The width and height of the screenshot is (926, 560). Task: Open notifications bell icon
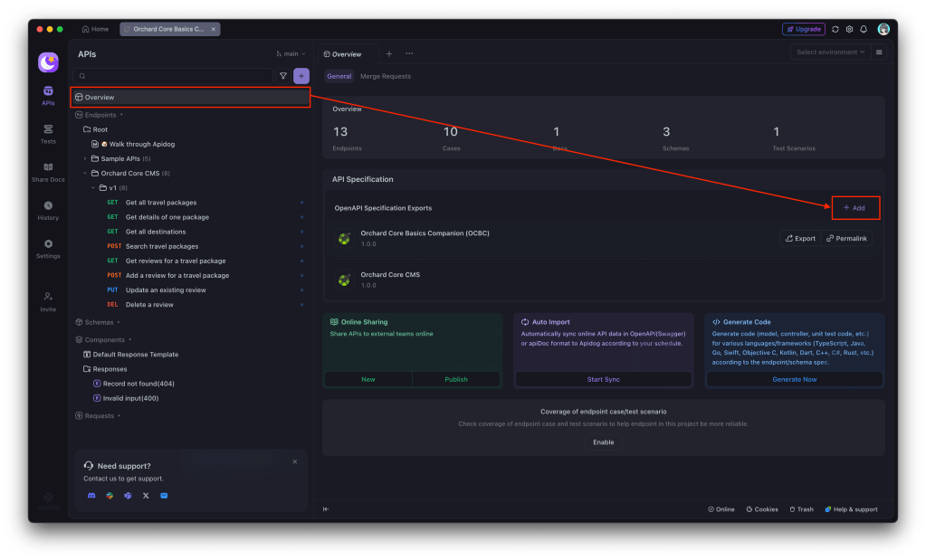864,29
